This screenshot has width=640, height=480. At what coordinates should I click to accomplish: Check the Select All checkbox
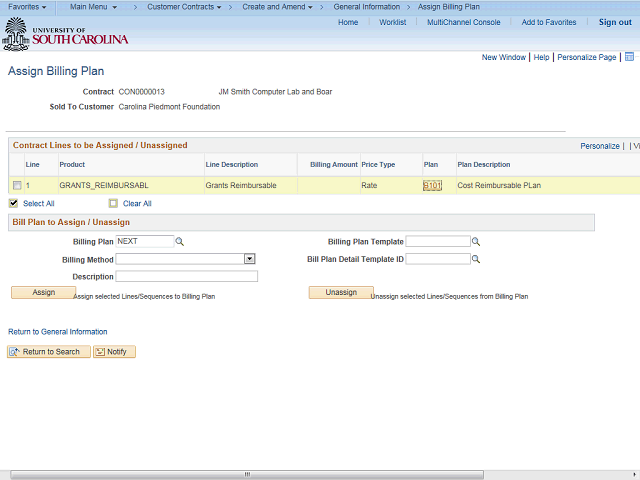[13, 203]
